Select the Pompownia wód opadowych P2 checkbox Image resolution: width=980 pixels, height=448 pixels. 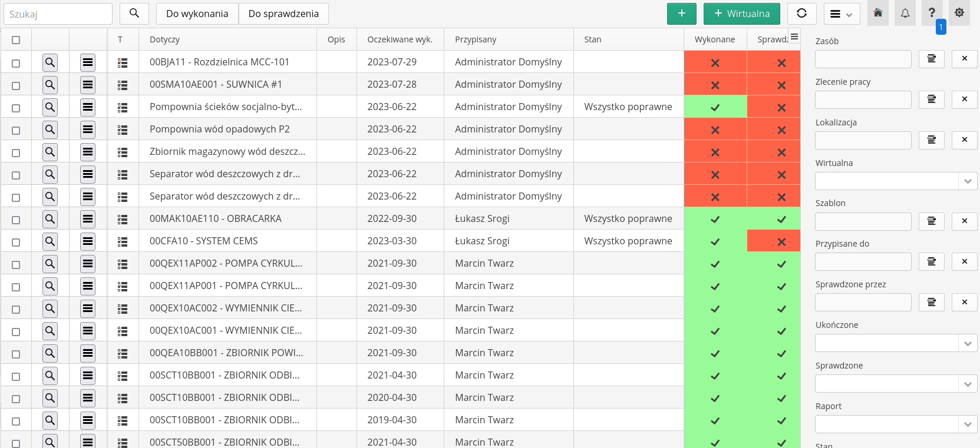(x=16, y=130)
